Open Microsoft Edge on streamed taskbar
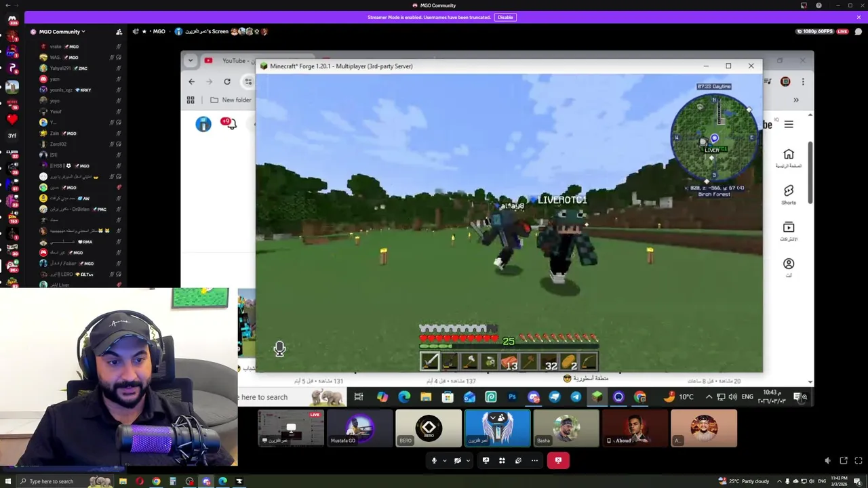This screenshot has height=488, width=868. (404, 397)
